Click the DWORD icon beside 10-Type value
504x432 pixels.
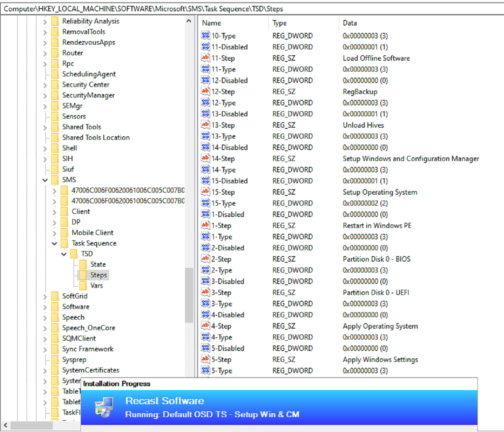click(205, 36)
